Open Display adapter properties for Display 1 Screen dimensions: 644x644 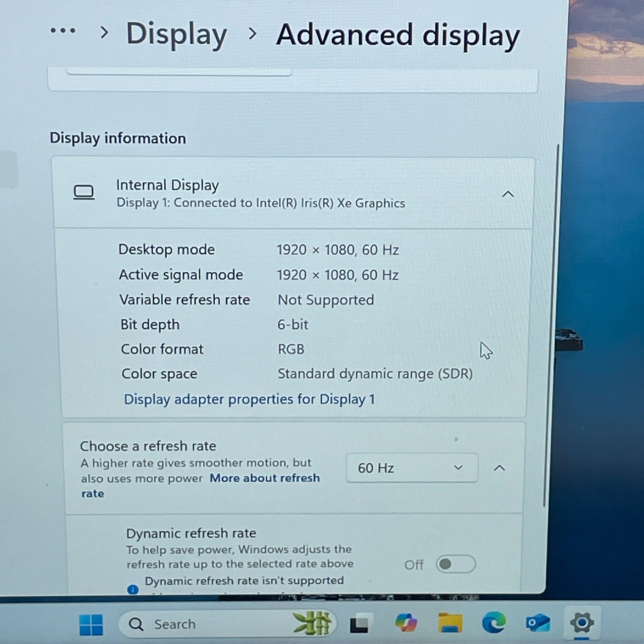pyautogui.click(x=249, y=399)
